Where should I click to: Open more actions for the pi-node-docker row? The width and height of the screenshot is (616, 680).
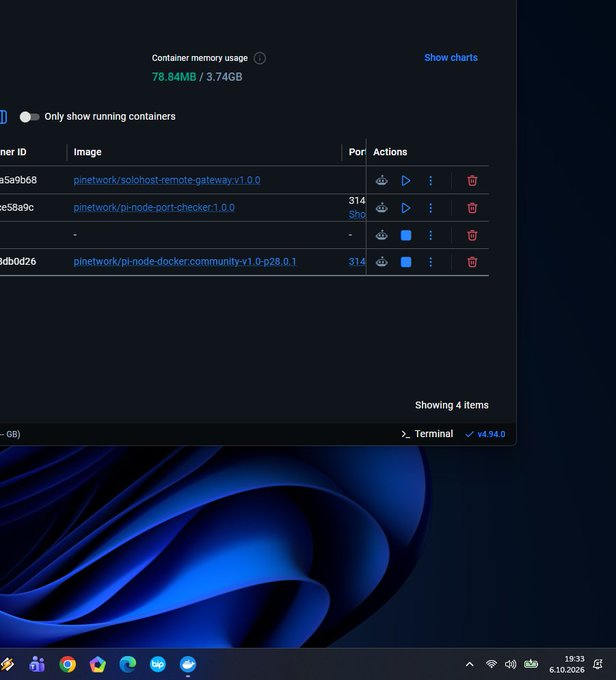430,262
